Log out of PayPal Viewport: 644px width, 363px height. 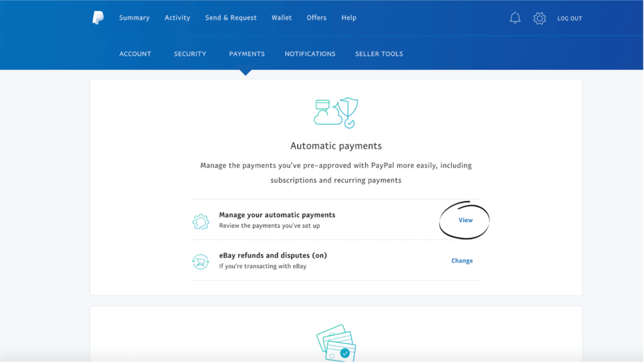coord(570,18)
